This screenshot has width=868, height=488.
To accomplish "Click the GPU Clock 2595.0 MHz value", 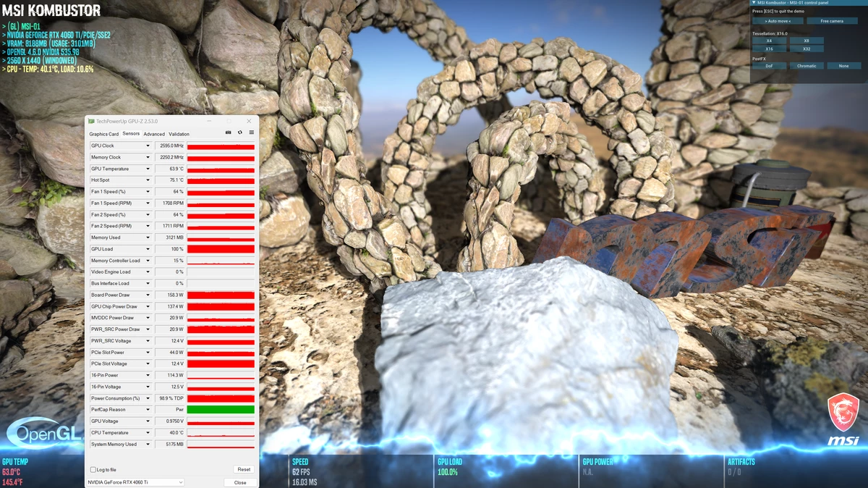I will click(169, 146).
